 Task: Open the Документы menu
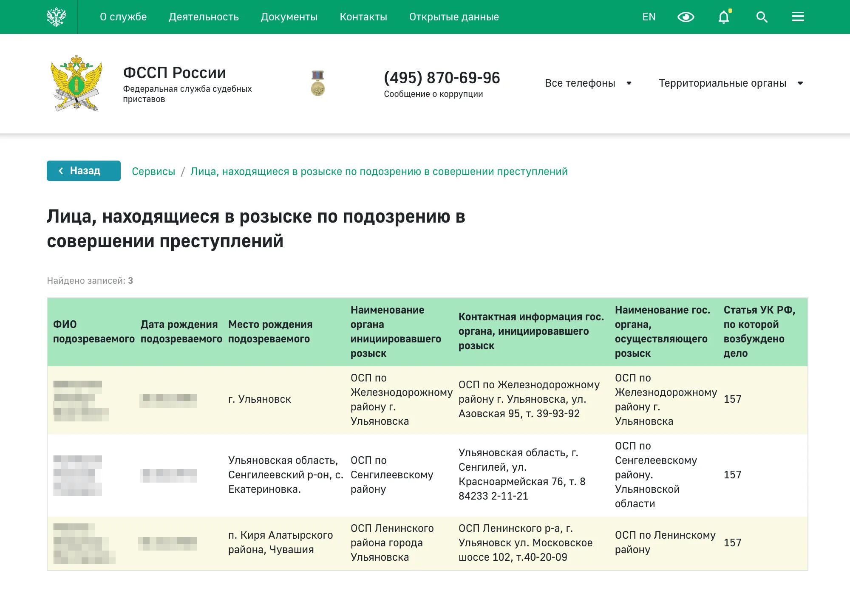289,17
